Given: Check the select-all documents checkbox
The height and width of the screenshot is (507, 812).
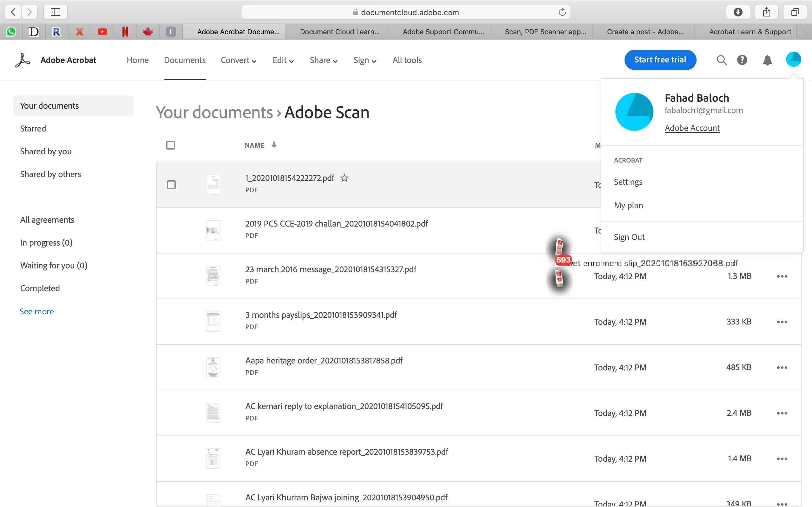Looking at the screenshot, I should coord(170,145).
